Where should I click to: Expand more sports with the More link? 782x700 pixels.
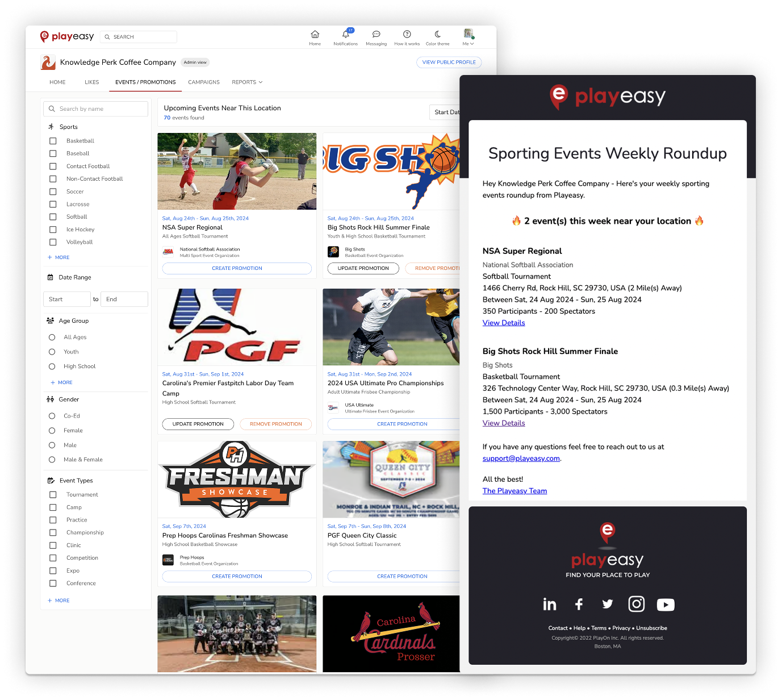[59, 257]
